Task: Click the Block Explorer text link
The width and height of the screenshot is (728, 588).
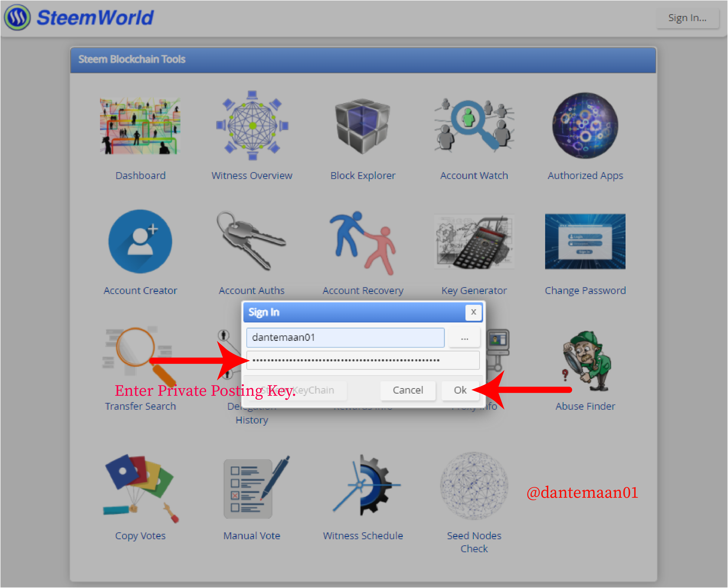Action: pyautogui.click(x=363, y=176)
